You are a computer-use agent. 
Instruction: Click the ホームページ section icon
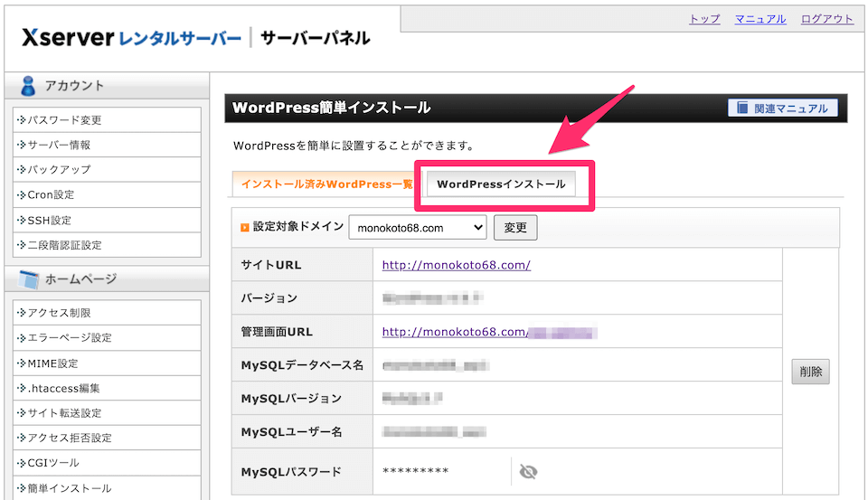click(x=28, y=279)
